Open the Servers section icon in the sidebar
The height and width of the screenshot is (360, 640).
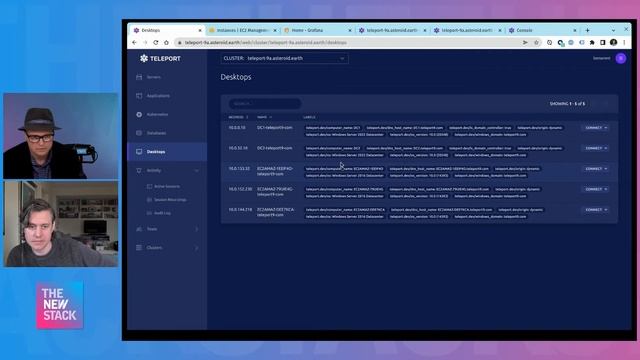click(x=139, y=77)
